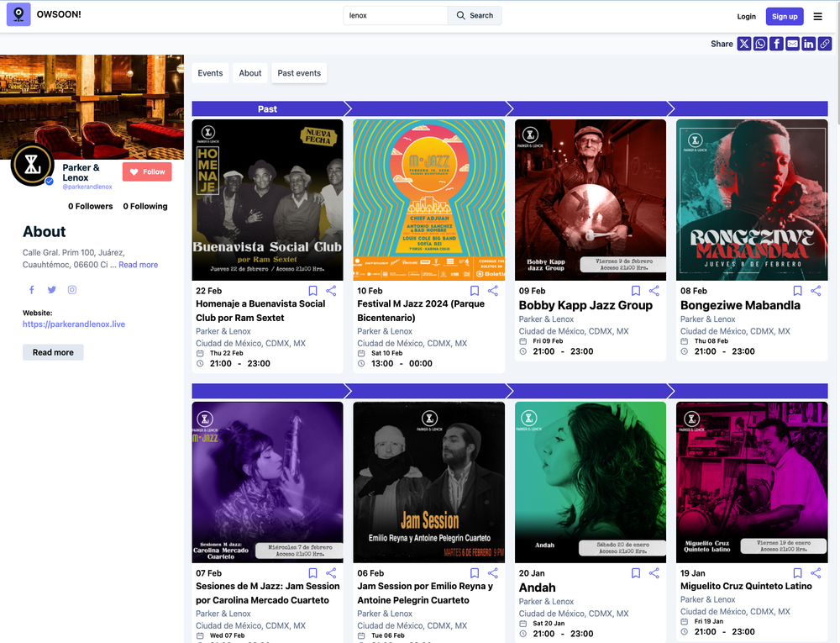Open Parker & Lenox Instagram icon

click(x=71, y=288)
